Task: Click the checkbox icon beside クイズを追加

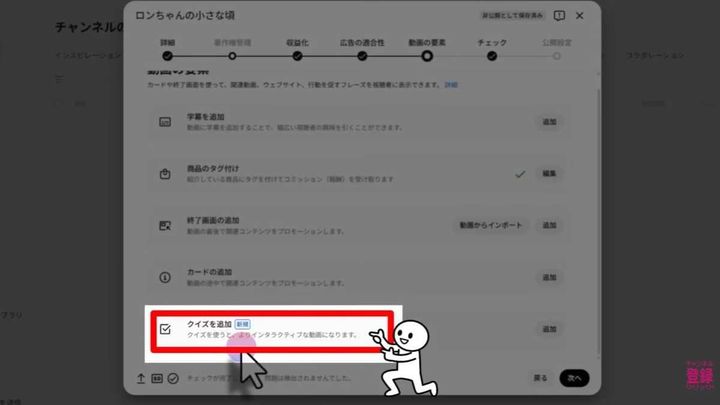Action: (165, 329)
